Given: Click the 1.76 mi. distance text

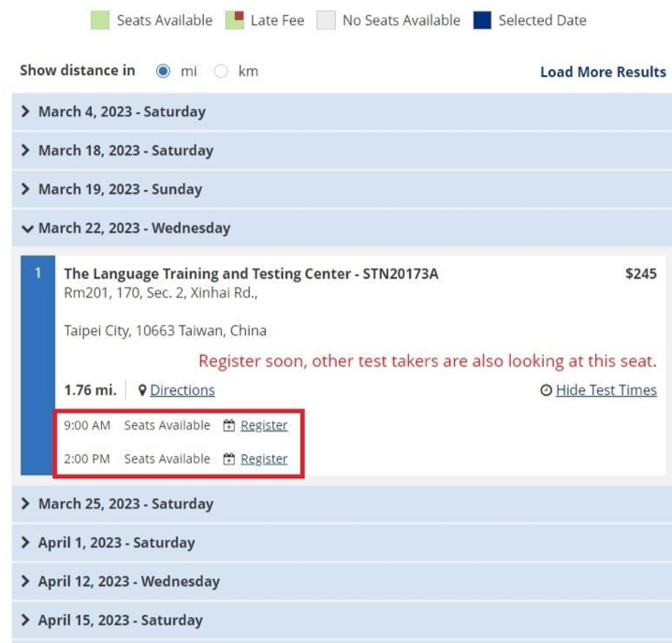Looking at the screenshot, I should (x=91, y=390).
